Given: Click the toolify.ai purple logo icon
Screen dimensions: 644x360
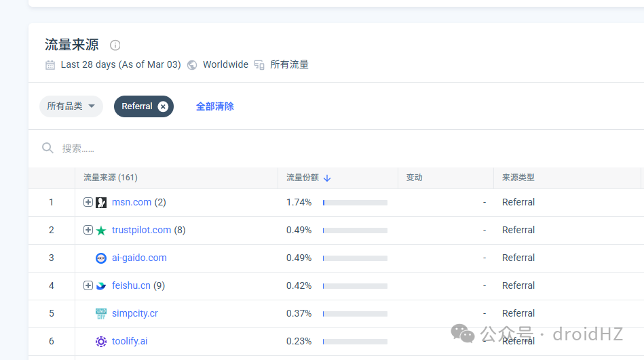Looking at the screenshot, I should pos(101,341).
